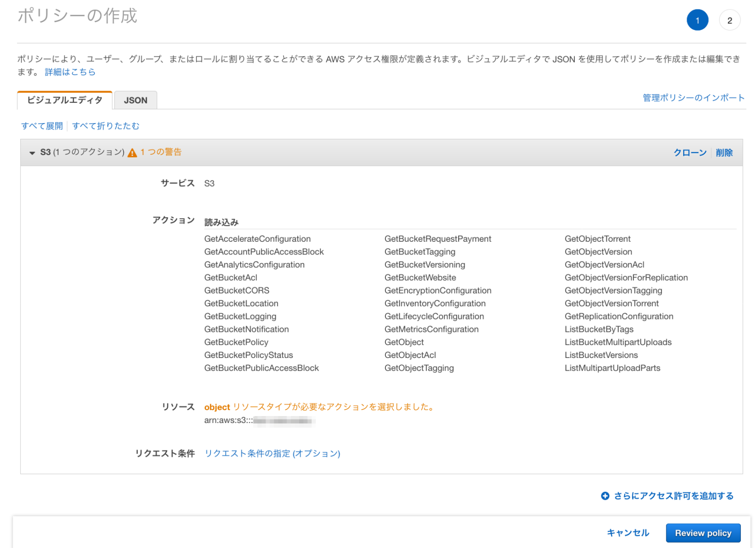Screen dimensions: 756x548
Task: Switch to the ビジュアルエディタ tab
Action: (x=64, y=100)
